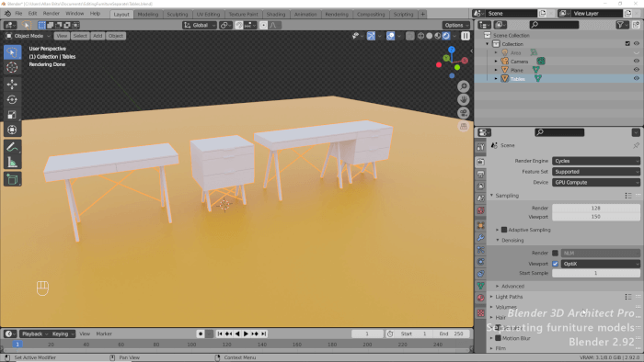Expand the Light Paths panel
Image resolution: width=644 pixels, height=362 pixels.
pos(491,297)
